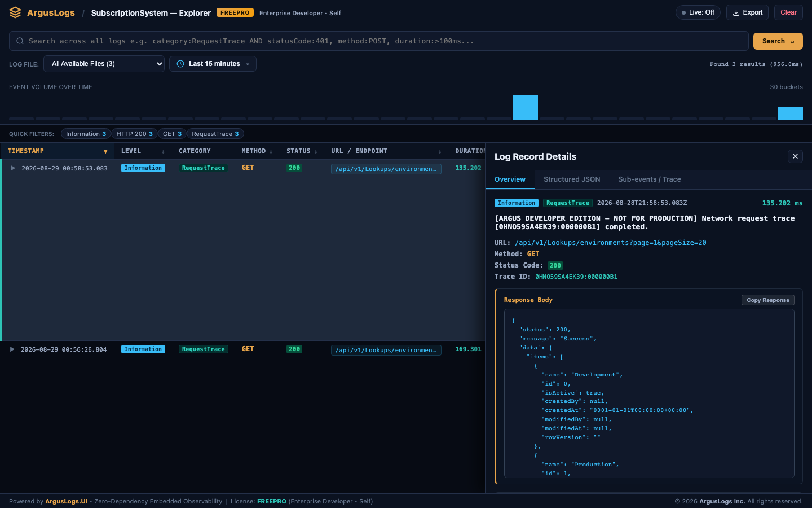Image resolution: width=812 pixels, height=508 pixels.
Task: Click the Clear button
Action: coord(788,12)
